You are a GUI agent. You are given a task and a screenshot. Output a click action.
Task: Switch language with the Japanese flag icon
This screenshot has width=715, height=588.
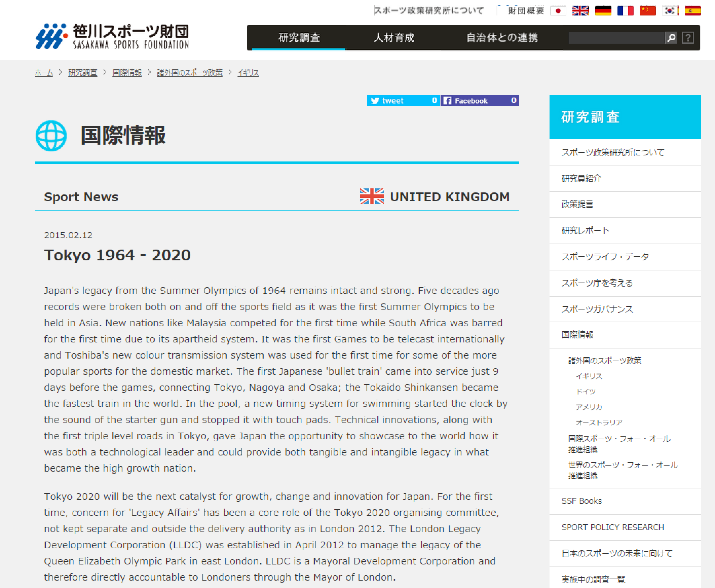(558, 11)
